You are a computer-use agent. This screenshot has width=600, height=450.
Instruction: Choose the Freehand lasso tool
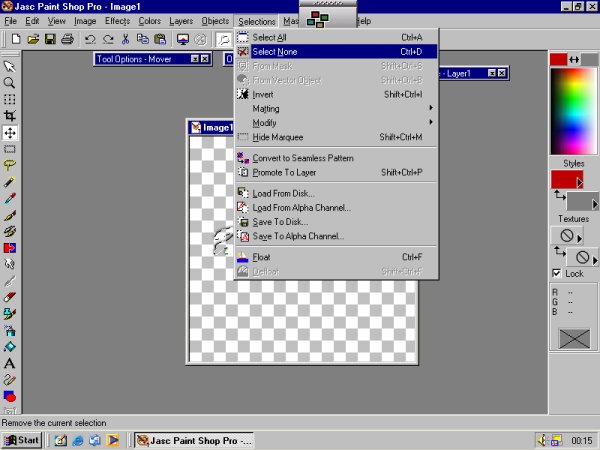[x=10, y=165]
